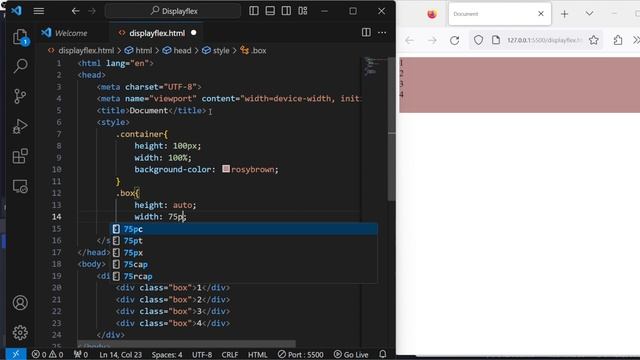Close the Document tab in Firefox
The height and width of the screenshot is (360, 640).
[541, 14]
